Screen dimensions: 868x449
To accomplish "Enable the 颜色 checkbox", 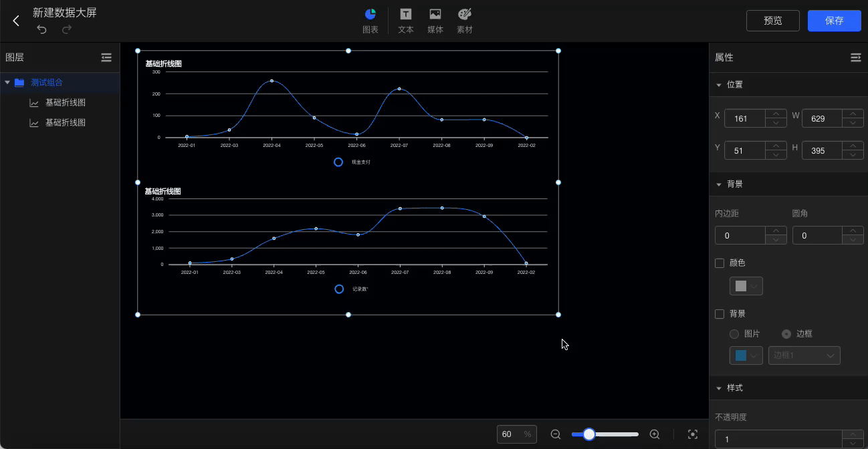I will click(720, 263).
